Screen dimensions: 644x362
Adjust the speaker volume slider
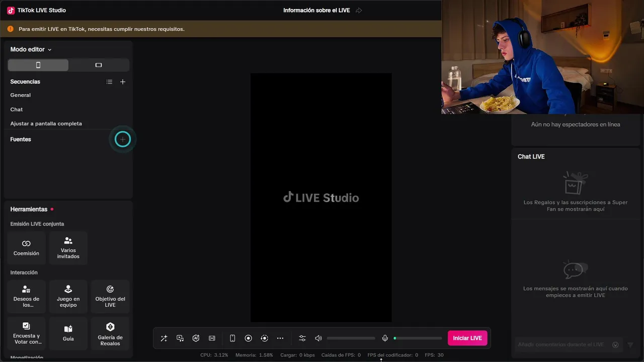tap(351, 338)
